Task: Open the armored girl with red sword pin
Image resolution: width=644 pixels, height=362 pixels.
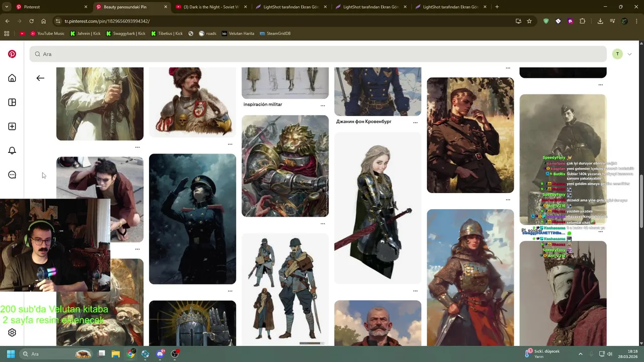Action: [377, 208]
